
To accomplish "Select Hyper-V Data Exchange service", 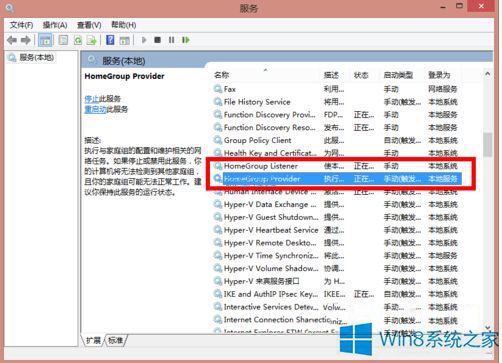I will pyautogui.click(x=337, y=204).
